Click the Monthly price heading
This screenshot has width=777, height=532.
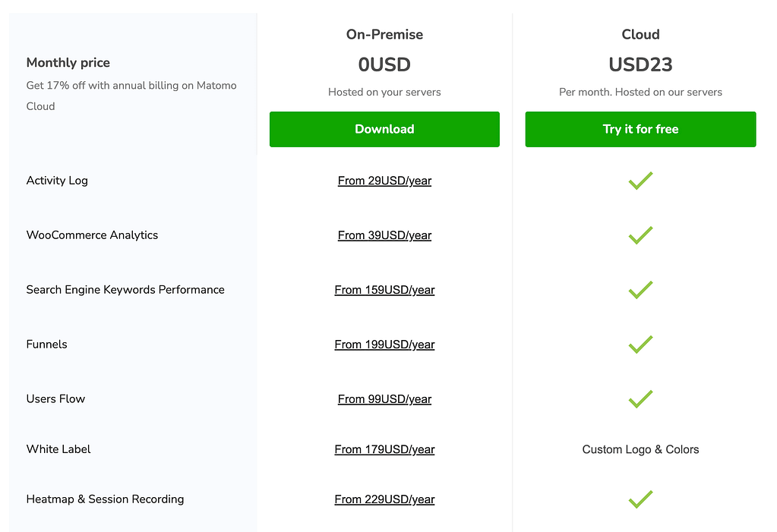(68, 62)
